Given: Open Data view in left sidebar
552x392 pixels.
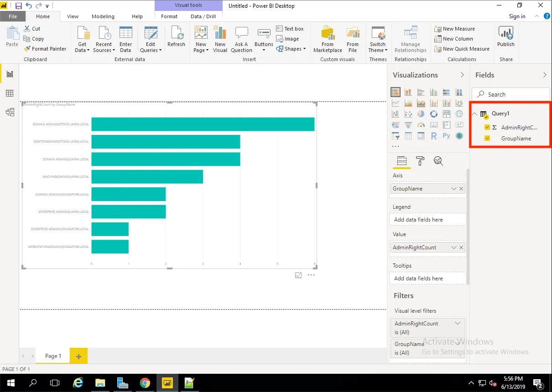Looking at the screenshot, I should coord(10,93).
